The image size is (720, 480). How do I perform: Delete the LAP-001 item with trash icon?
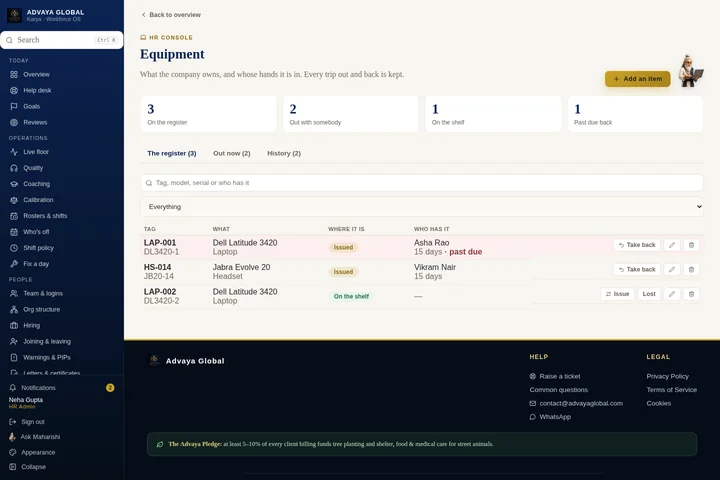click(x=691, y=245)
